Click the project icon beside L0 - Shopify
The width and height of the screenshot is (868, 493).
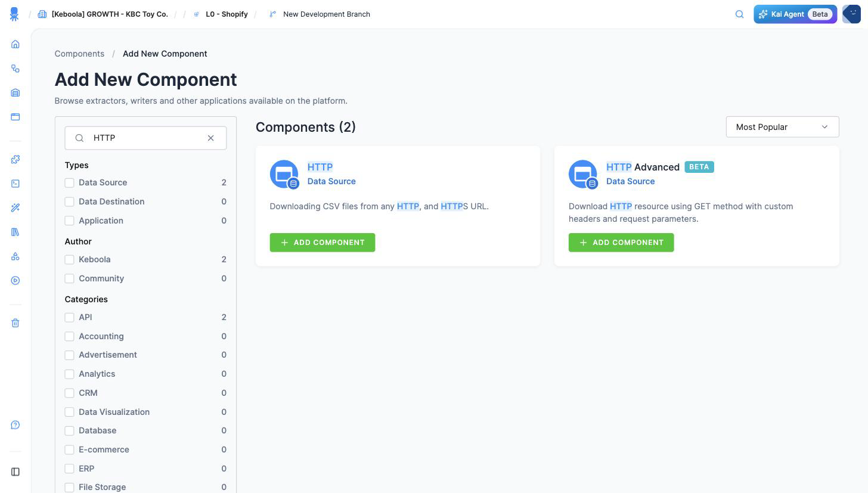point(196,14)
